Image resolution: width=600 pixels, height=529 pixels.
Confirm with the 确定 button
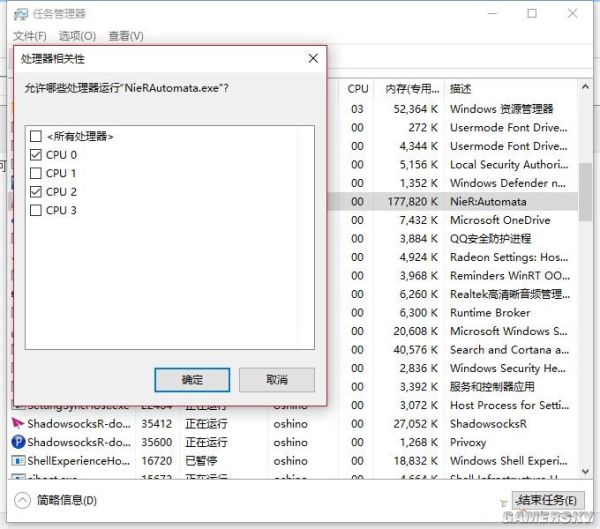[x=192, y=380]
